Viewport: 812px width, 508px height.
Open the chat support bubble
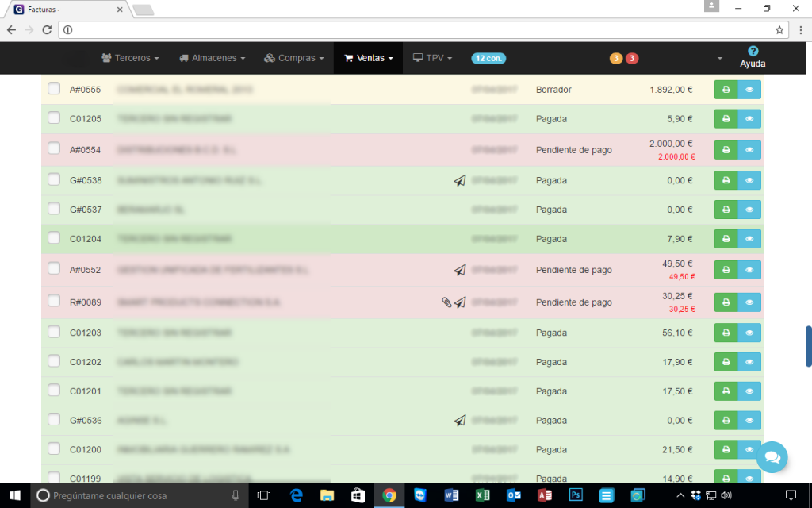[x=772, y=457]
